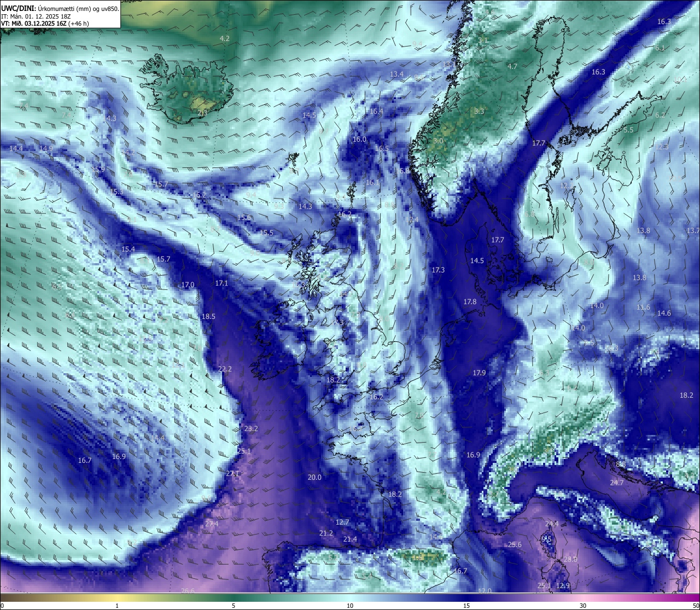Screen dimensions: 700x610
Task: Click the 18.5 value
Action: coord(208,316)
